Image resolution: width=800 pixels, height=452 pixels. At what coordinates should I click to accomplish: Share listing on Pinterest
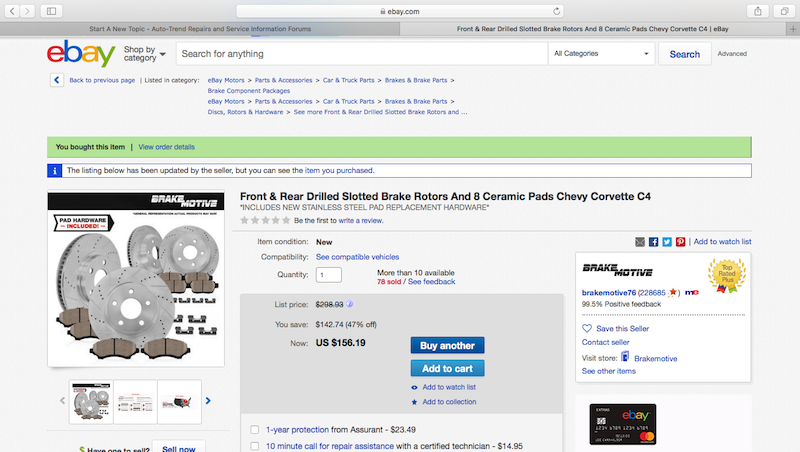pyautogui.click(x=681, y=242)
